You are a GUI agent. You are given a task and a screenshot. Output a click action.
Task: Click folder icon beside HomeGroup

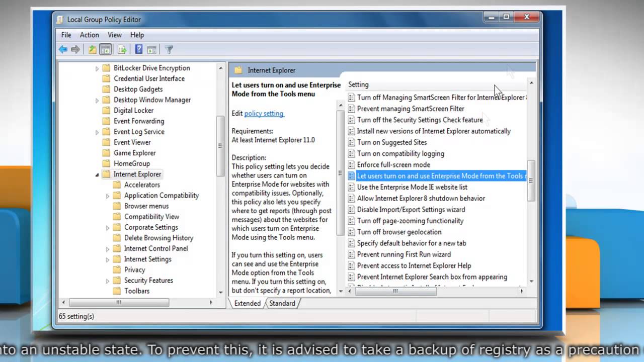[x=106, y=163]
